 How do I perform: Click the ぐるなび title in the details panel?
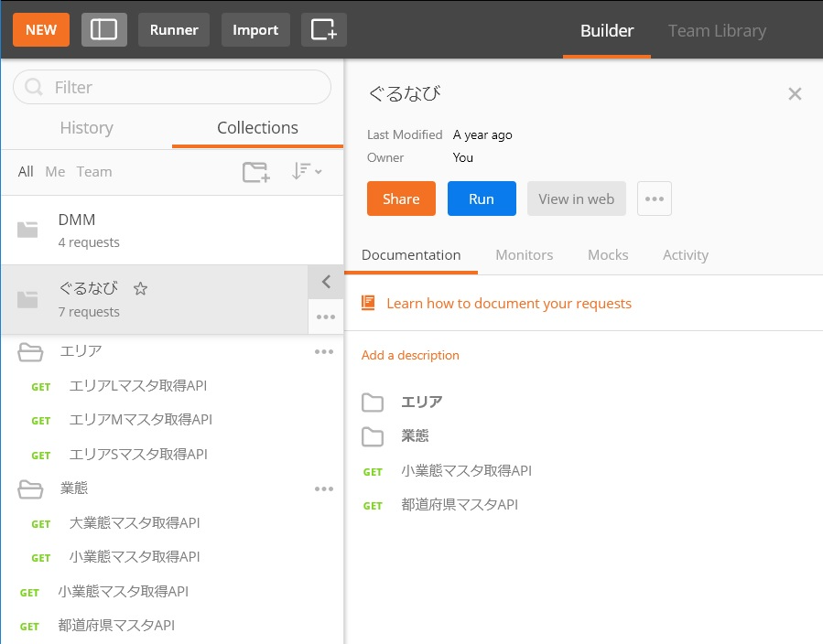coord(404,93)
